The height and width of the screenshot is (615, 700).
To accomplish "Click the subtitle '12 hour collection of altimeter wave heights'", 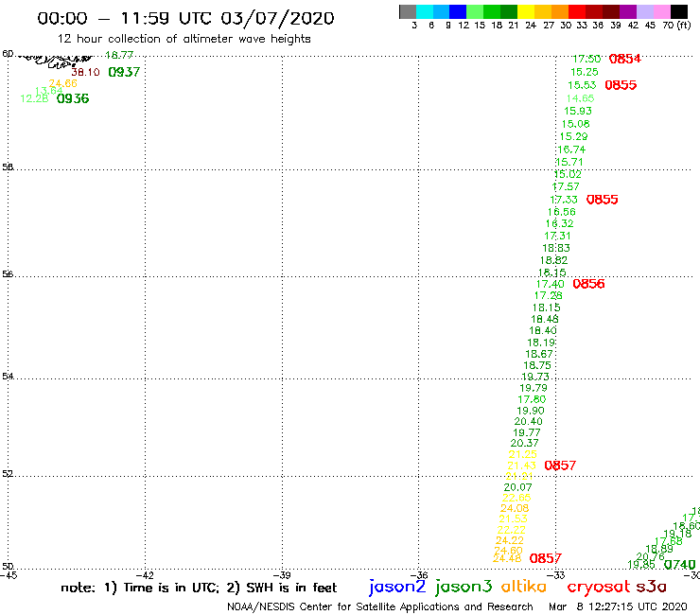I will tap(184, 39).
